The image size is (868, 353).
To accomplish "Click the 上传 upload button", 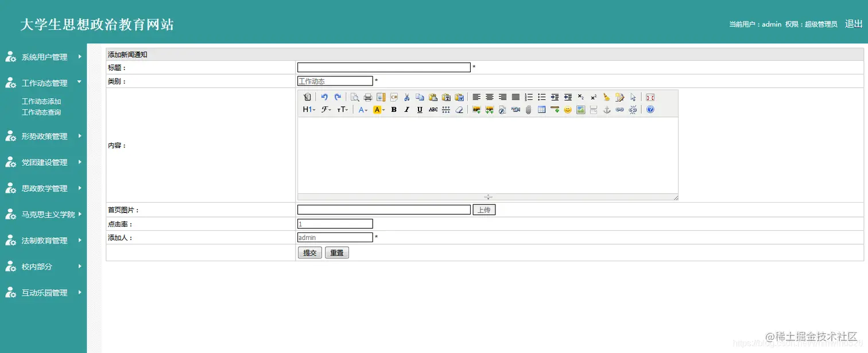I will pos(484,210).
